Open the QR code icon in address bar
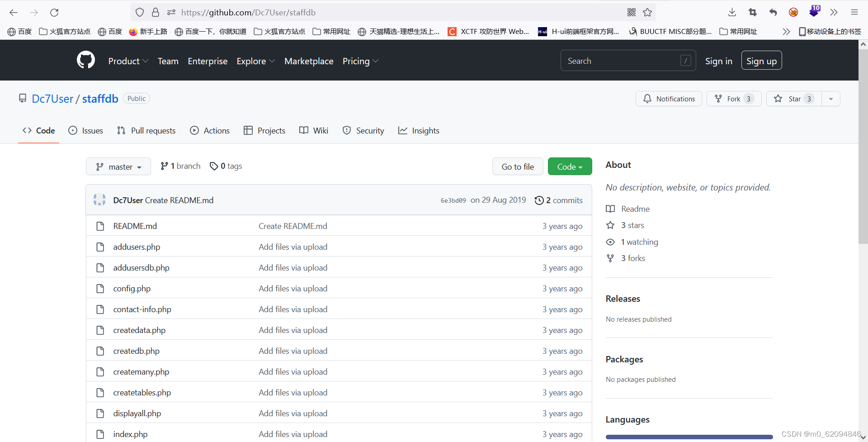The width and height of the screenshot is (868, 442). coord(632,12)
